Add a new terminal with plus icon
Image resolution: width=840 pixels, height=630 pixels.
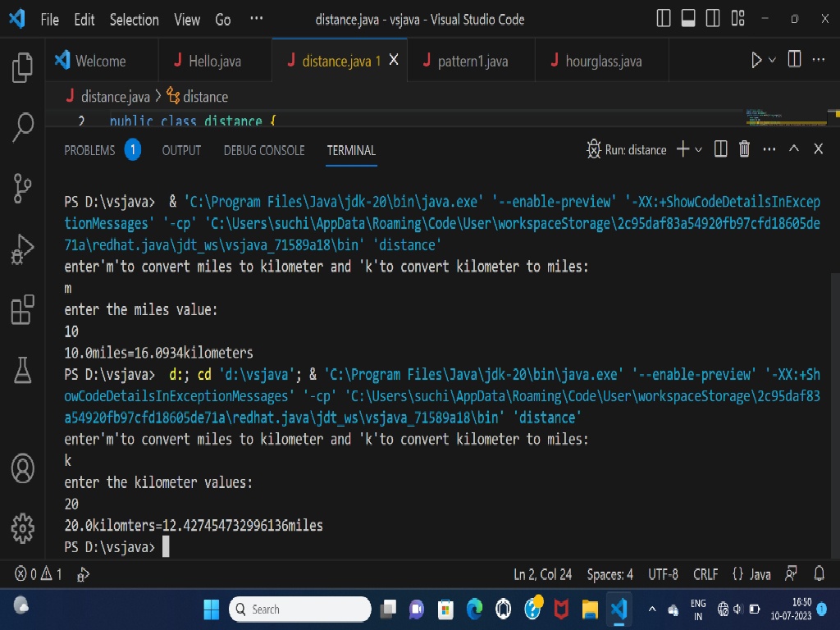click(683, 149)
